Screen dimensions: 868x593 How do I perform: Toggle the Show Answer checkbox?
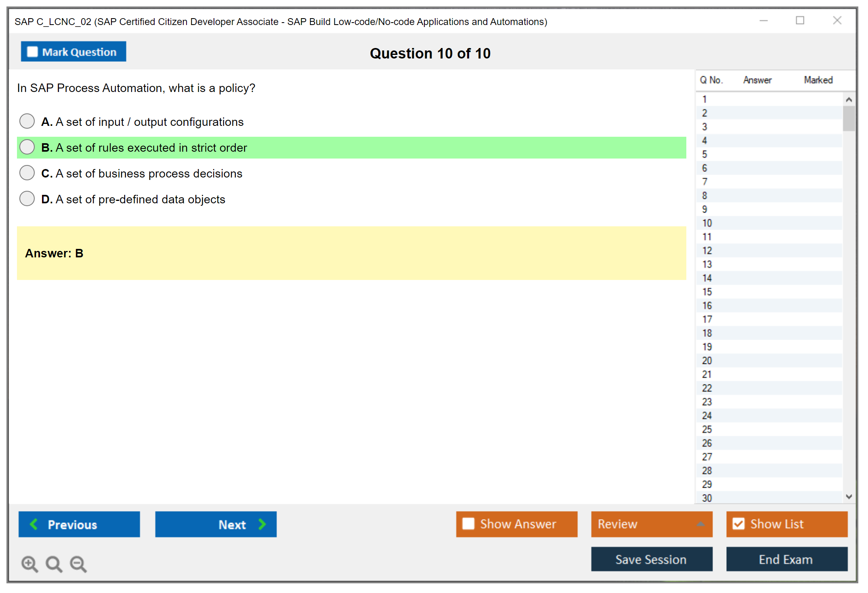coord(468,524)
